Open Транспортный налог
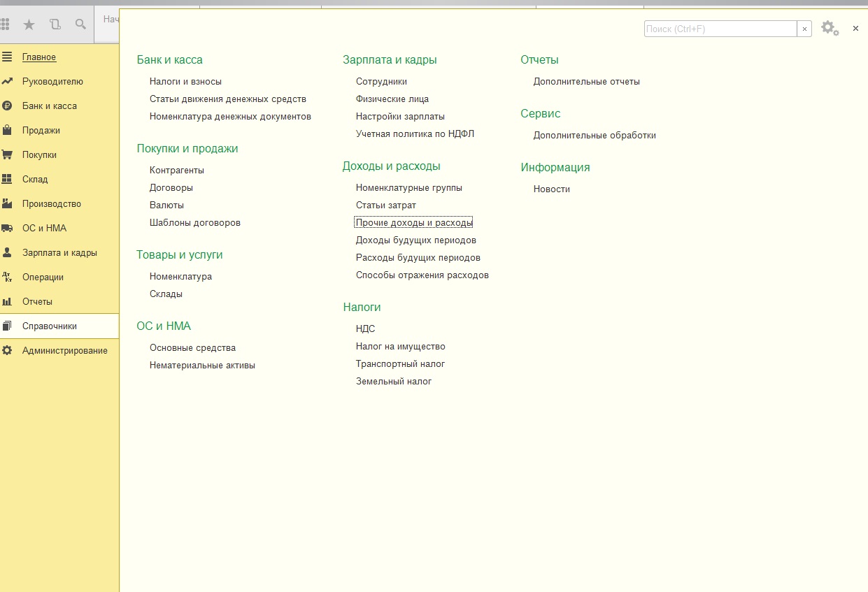Screen dimensions: 868x592 [401, 364]
